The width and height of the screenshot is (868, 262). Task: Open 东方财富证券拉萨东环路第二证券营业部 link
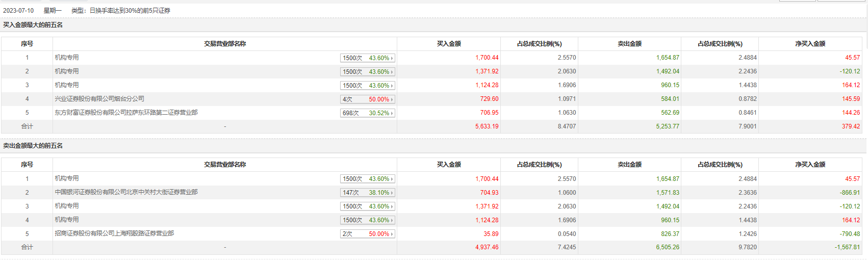(126, 113)
